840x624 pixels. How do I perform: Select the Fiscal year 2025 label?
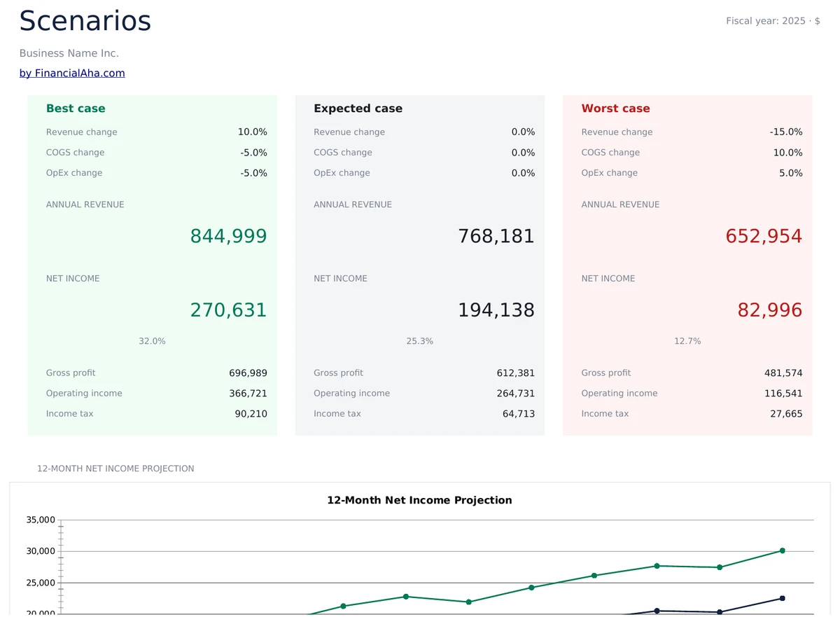click(772, 21)
